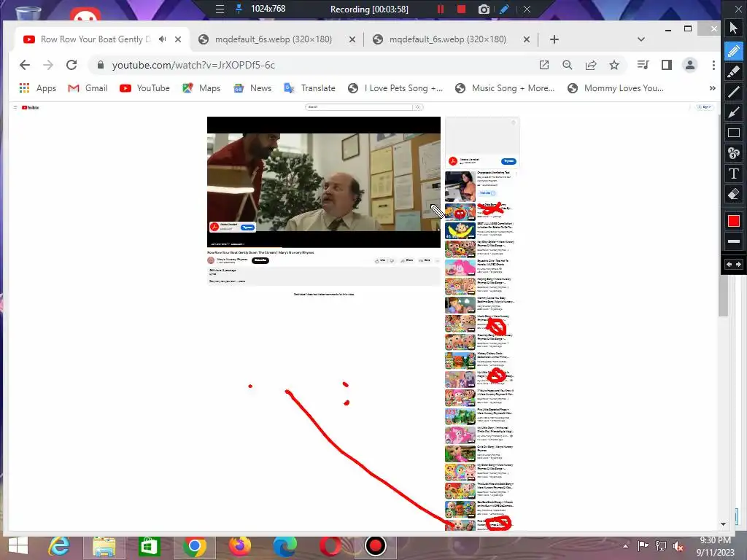Toggle the recorder's drawing pen icon

click(505, 9)
